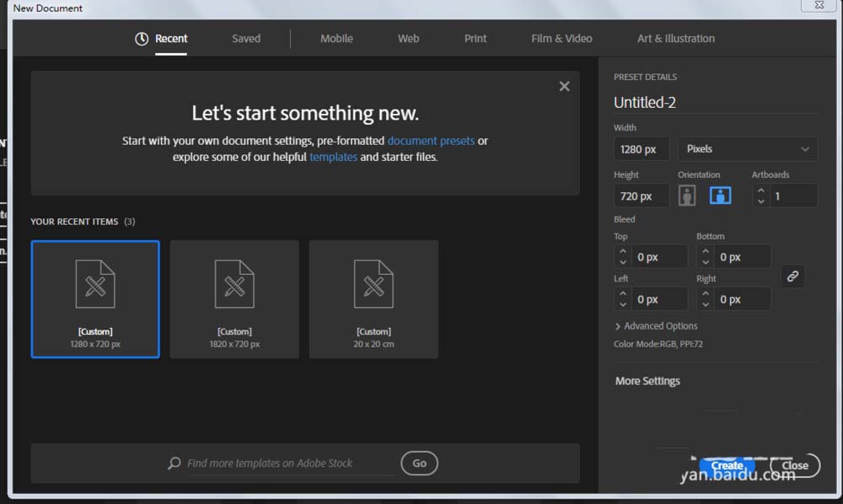843x504 pixels.
Task: Open the Print presets tab
Action: [x=475, y=39]
